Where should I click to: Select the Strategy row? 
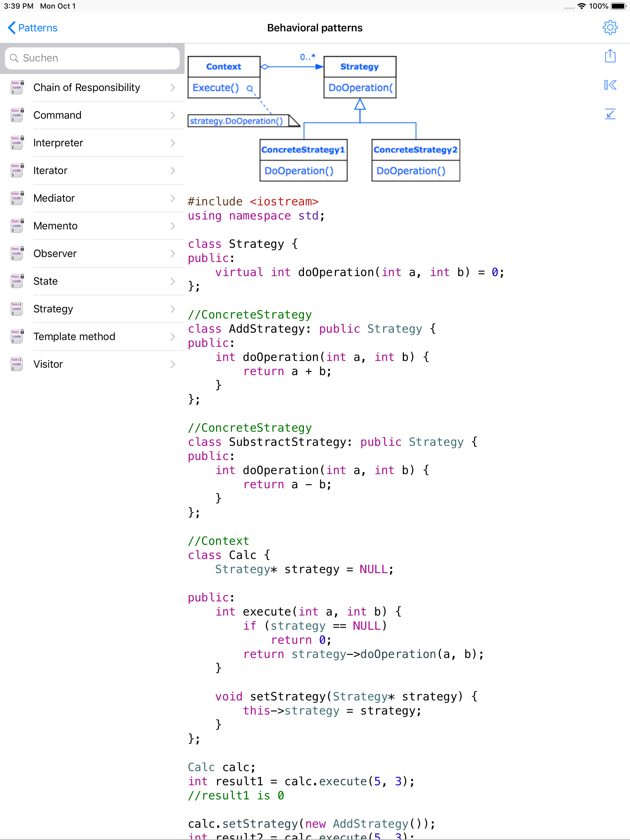(92, 309)
